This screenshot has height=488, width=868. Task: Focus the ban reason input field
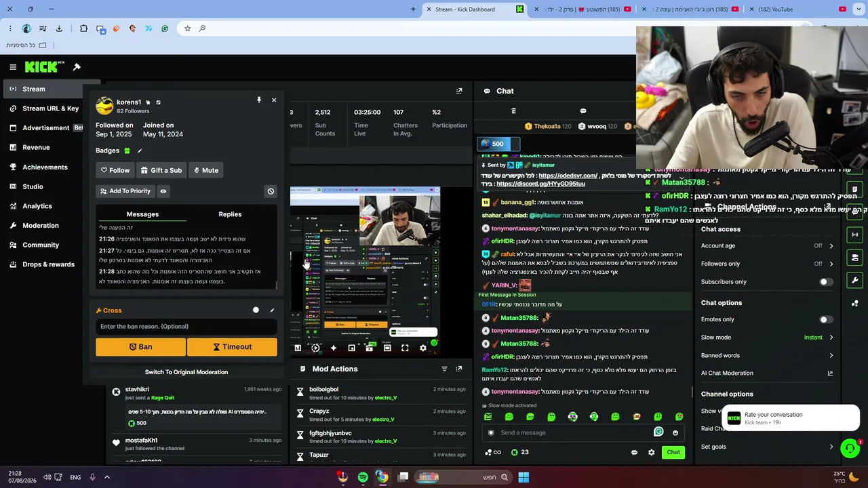click(x=186, y=327)
